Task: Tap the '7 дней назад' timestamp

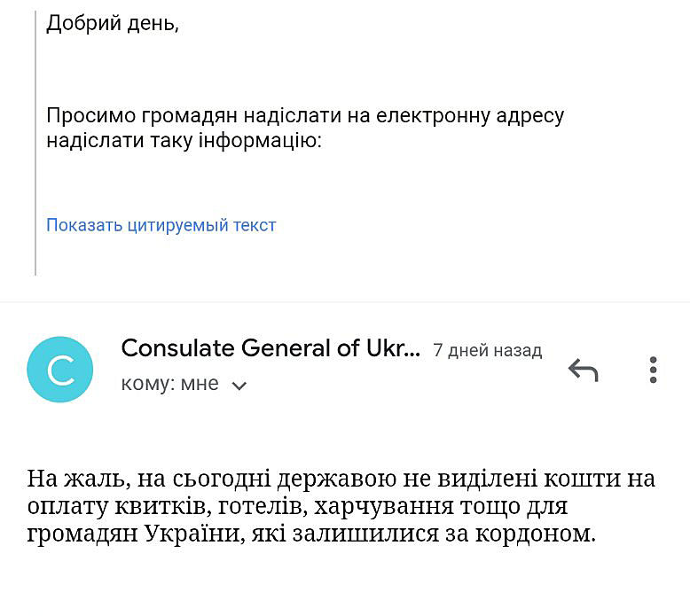Action: [487, 350]
